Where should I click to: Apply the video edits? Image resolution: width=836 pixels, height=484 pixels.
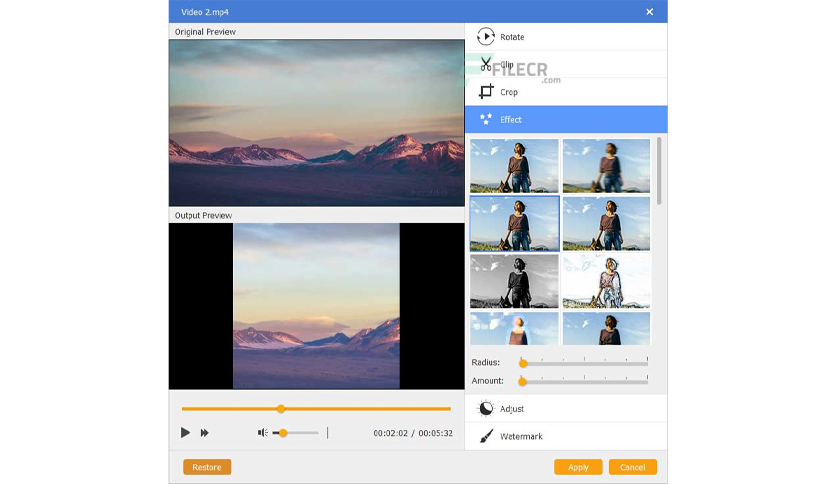tap(578, 467)
